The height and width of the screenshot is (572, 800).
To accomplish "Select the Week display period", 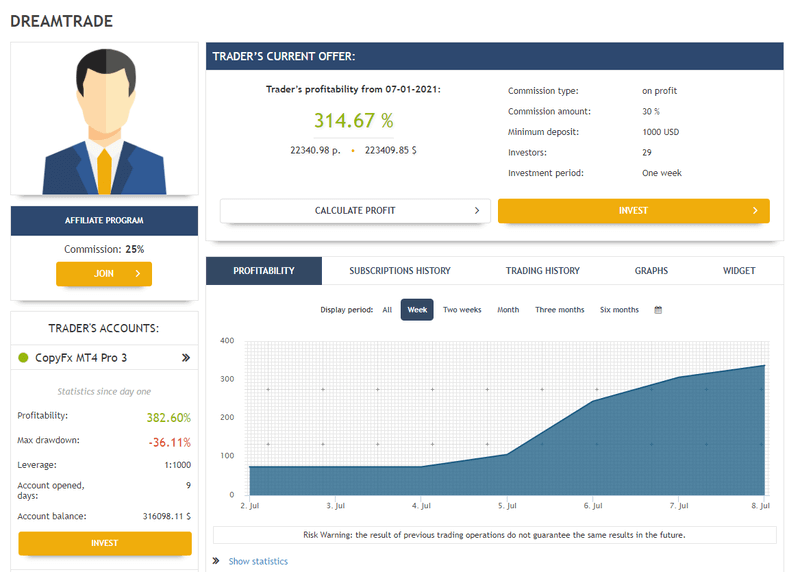I will [417, 310].
